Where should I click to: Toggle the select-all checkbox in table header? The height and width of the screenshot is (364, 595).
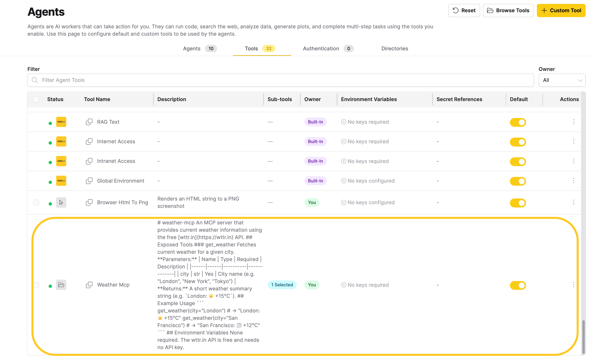tap(36, 99)
